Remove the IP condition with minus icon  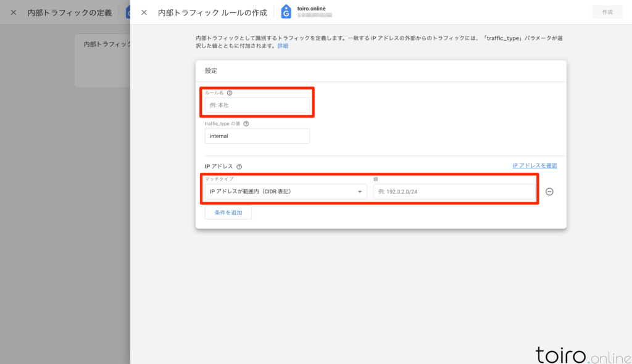pos(549,191)
